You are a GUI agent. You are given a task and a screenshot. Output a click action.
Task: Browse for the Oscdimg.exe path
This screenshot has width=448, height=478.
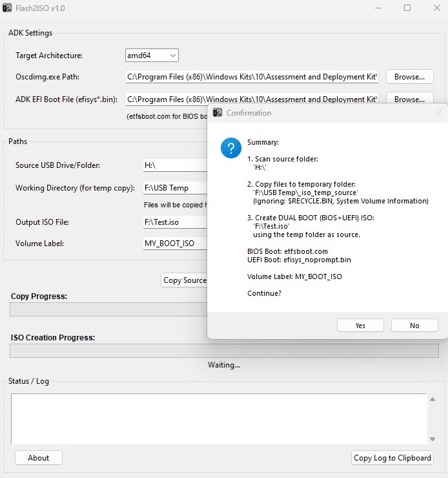coord(409,77)
